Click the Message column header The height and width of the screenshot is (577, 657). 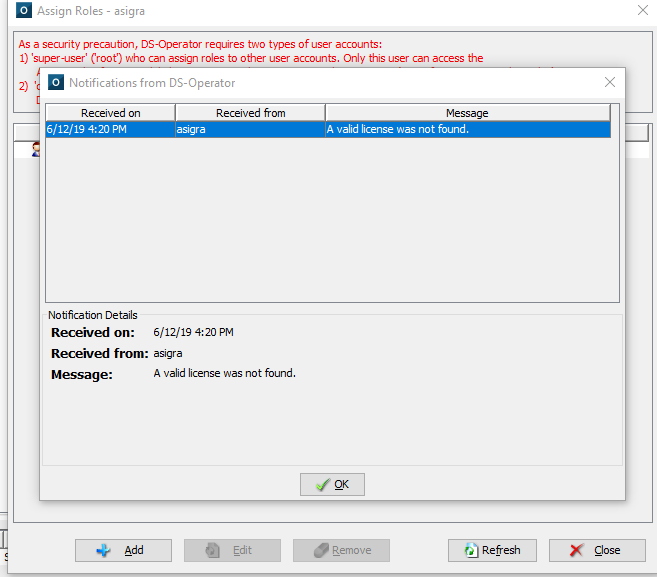tap(467, 113)
